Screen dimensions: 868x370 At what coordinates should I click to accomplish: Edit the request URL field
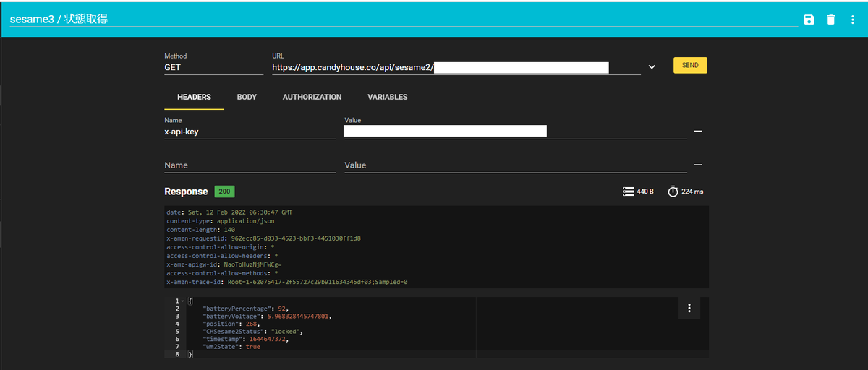tap(456, 67)
